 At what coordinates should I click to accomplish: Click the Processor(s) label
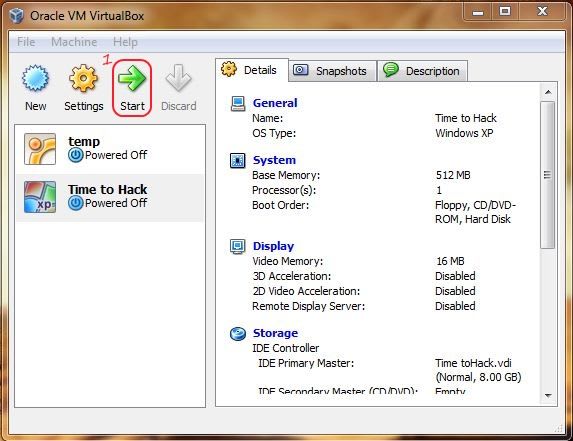[x=284, y=190]
